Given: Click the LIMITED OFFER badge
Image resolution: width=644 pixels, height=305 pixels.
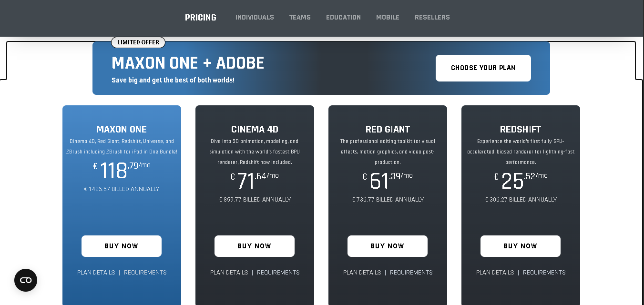Looking at the screenshot, I should point(138,42).
